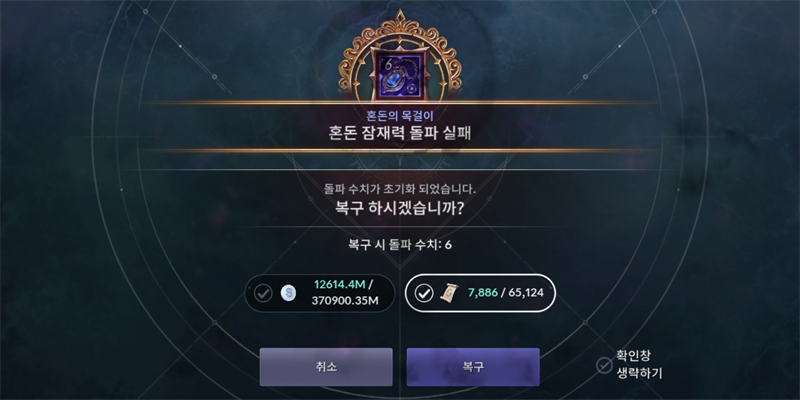
Task: Click the 혼돈의 목걸이 item name text
Action: click(400, 115)
